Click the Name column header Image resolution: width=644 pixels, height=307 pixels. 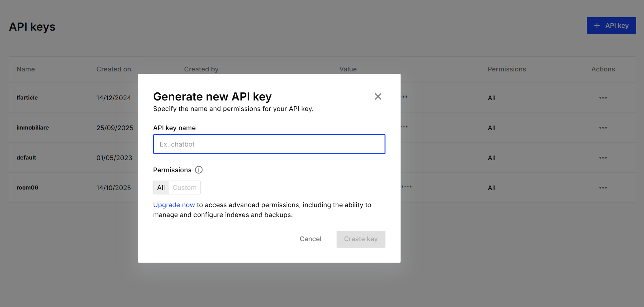tap(26, 69)
